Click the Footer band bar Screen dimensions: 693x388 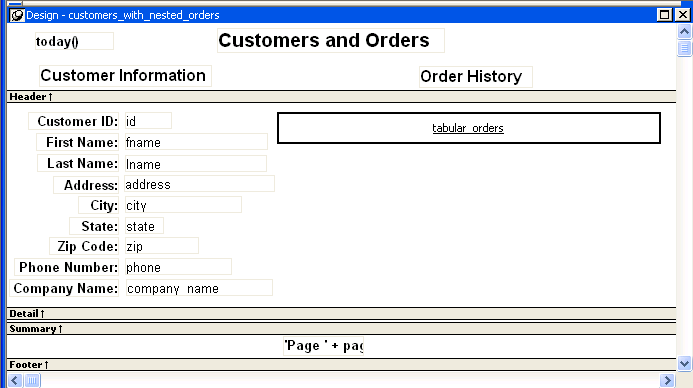tap(341, 365)
